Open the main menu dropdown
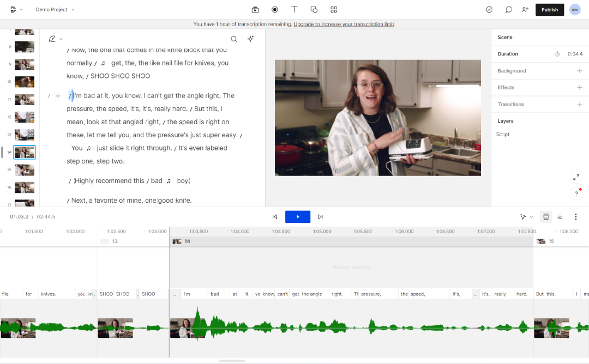 coord(16,9)
